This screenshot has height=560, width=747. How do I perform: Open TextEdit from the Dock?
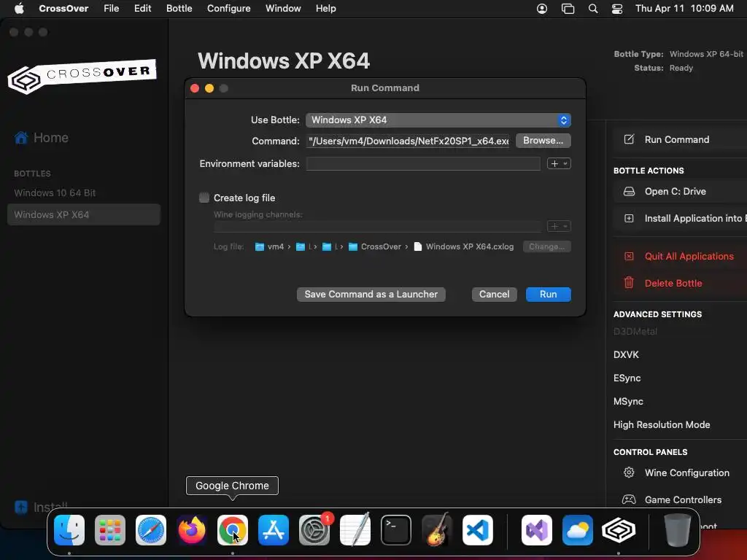(x=355, y=530)
